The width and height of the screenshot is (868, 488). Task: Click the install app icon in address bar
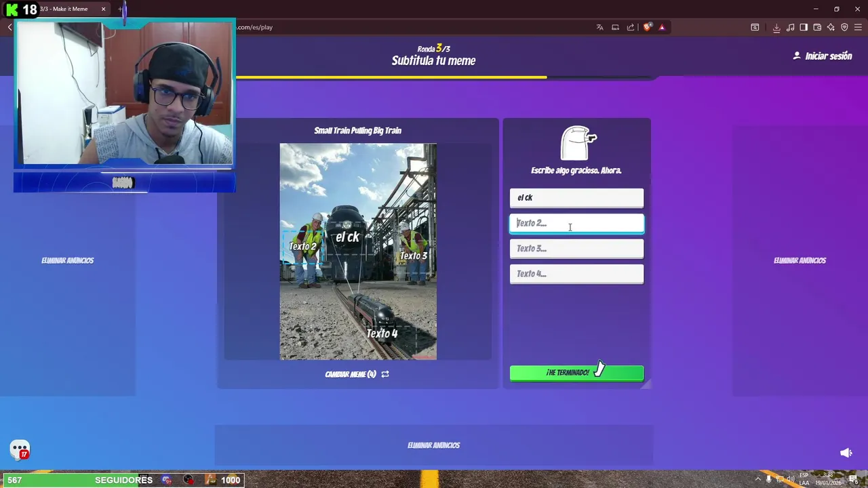615,27
